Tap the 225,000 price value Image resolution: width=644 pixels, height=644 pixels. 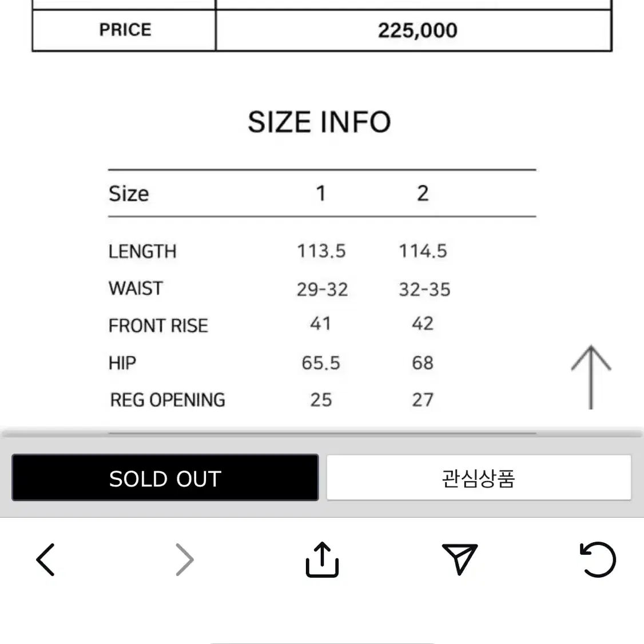[418, 30]
